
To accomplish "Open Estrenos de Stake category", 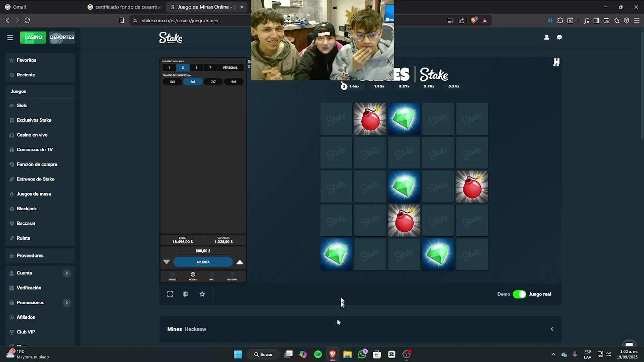I will point(40,179).
